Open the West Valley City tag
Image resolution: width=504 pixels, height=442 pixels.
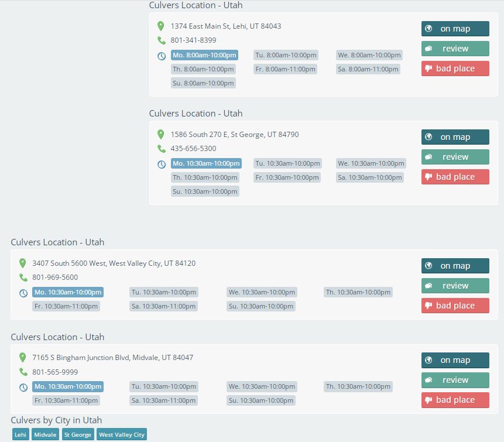click(x=122, y=434)
